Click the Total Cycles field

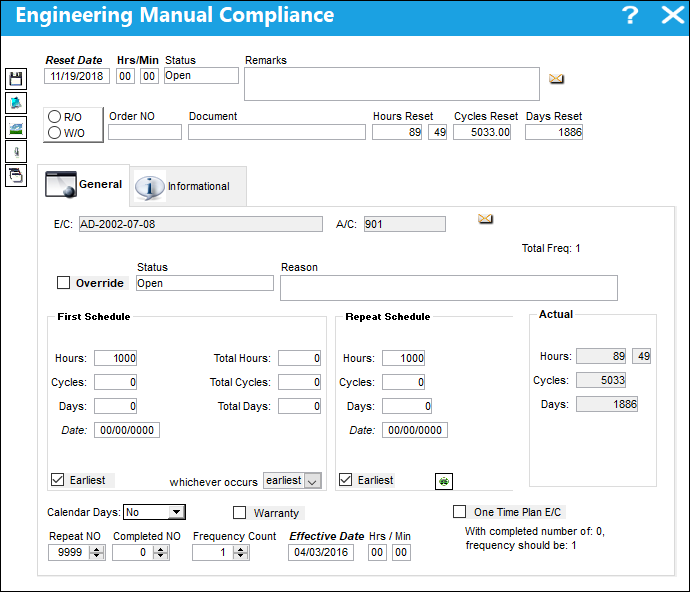(299, 382)
